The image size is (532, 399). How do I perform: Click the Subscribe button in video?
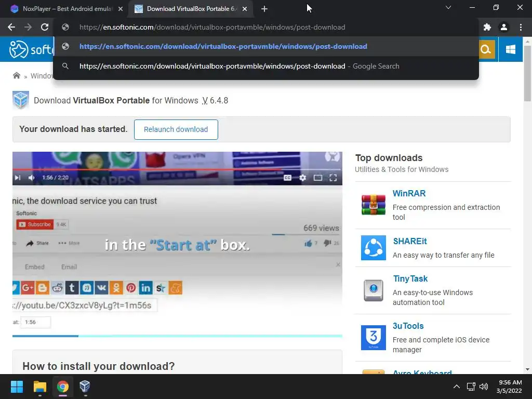35,224
